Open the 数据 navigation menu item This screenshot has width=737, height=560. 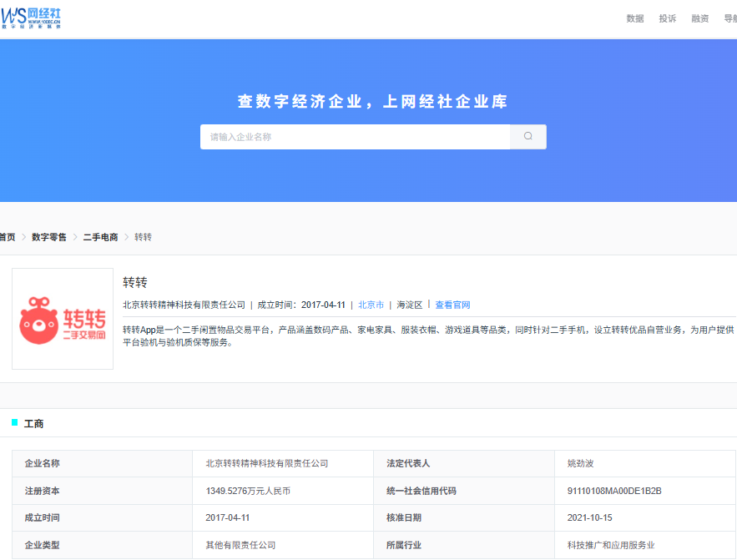(x=635, y=19)
